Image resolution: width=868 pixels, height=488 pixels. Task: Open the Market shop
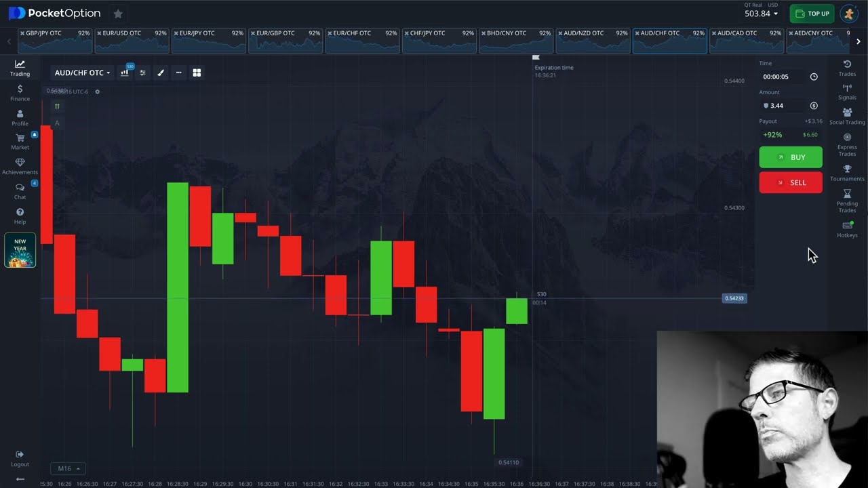pos(20,142)
